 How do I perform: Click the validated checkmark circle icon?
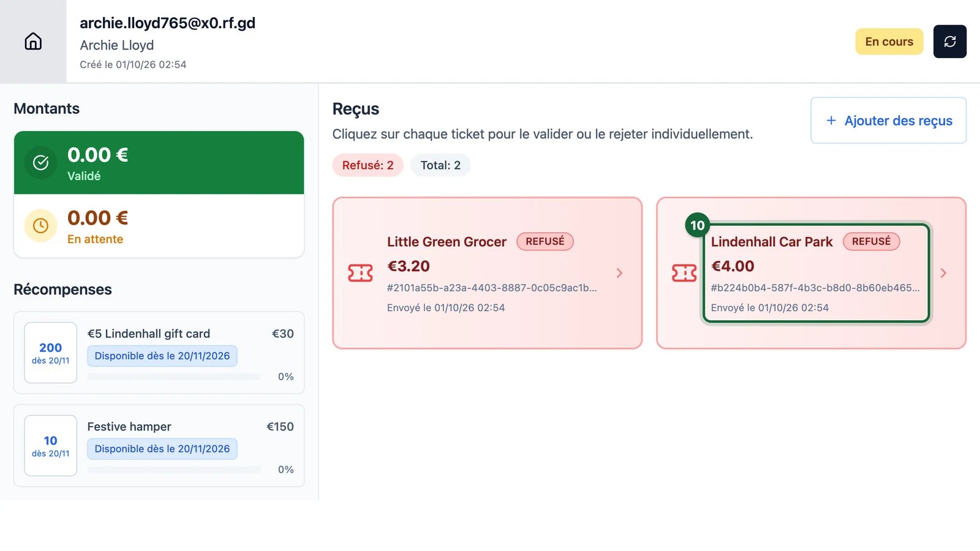tap(40, 162)
